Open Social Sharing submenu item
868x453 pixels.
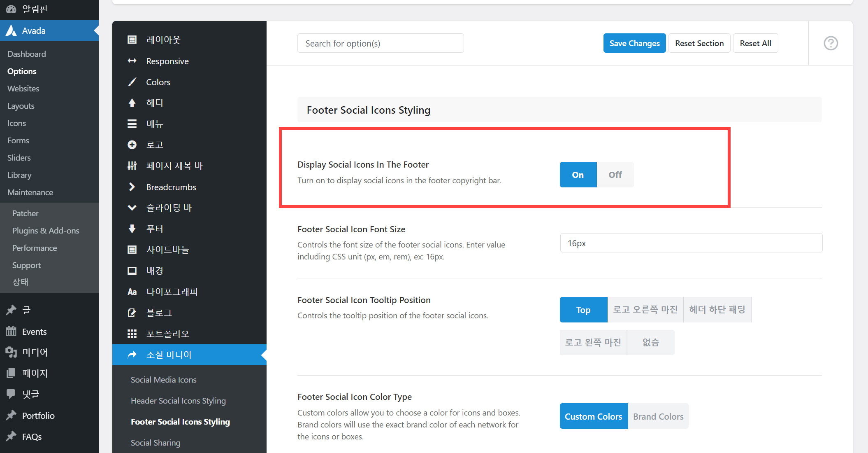pos(155,443)
